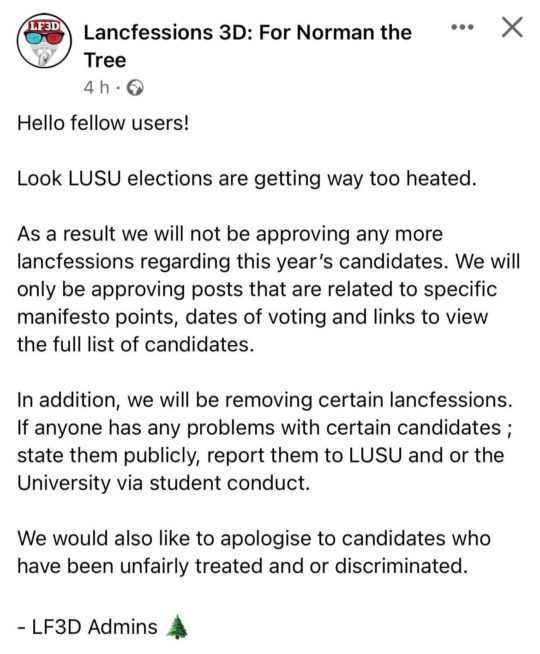540x654 pixels.
Task: Click the 3D glasses in profile picture
Action: tap(44, 38)
